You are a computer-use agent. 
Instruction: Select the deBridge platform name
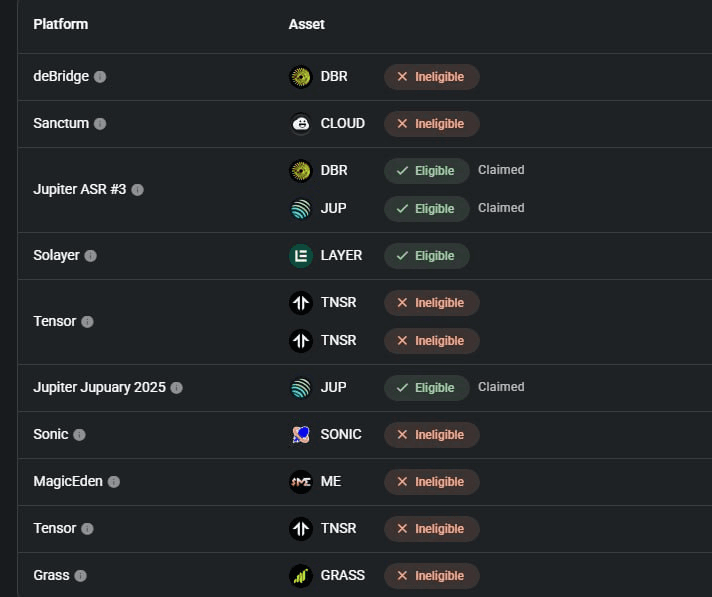pos(61,76)
